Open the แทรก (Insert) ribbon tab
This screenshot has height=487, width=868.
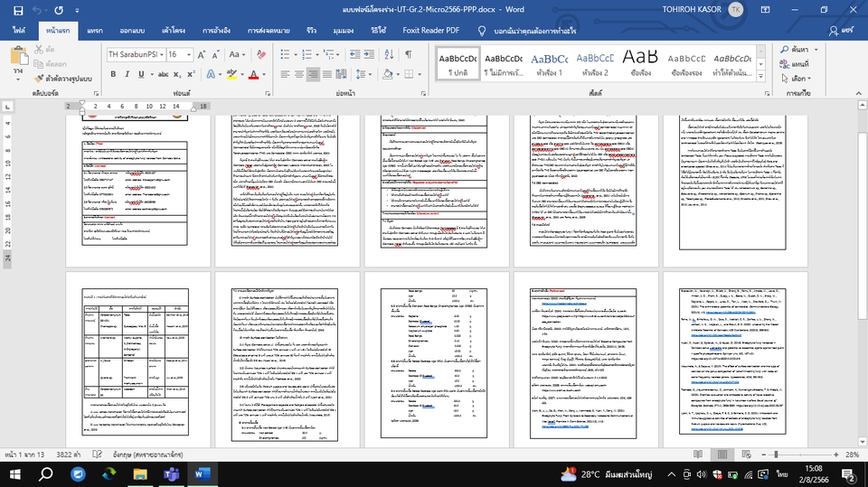[x=95, y=30]
